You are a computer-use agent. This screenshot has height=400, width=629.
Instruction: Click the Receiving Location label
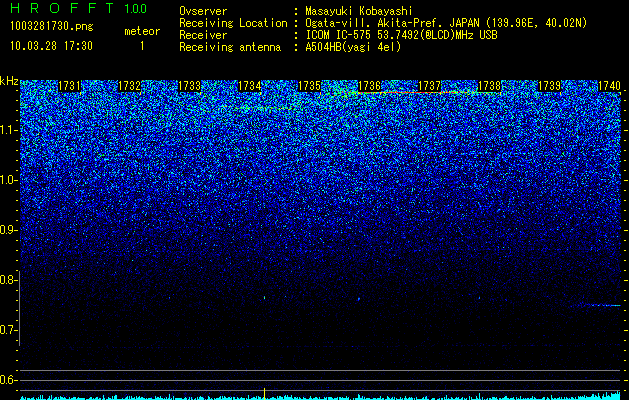tap(233, 23)
